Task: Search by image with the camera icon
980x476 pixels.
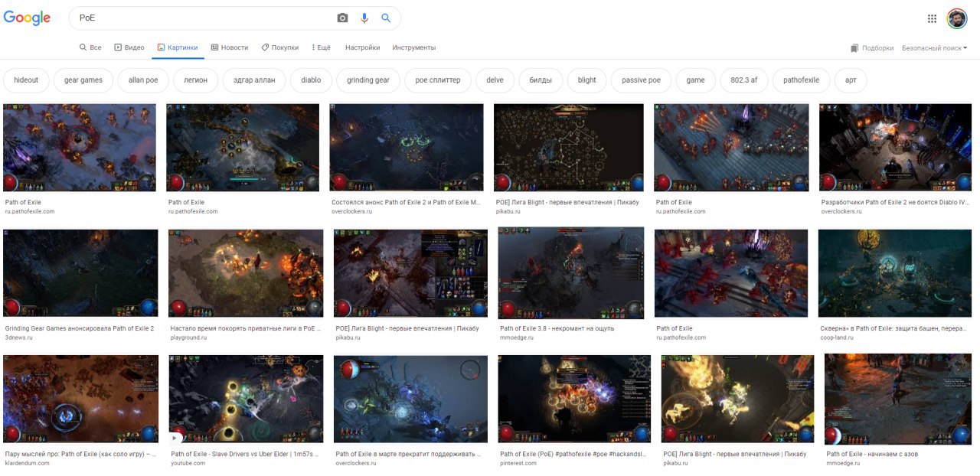Action: pyautogui.click(x=342, y=18)
